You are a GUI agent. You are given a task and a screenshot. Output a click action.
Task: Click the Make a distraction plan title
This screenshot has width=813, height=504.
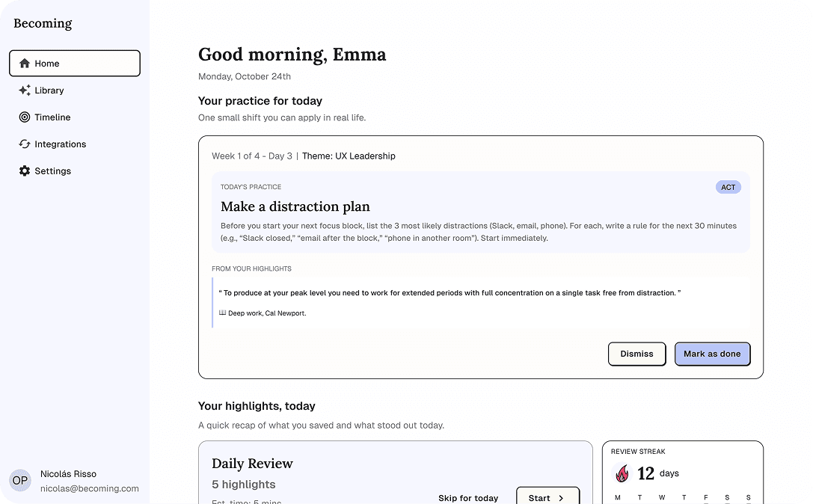295,206
